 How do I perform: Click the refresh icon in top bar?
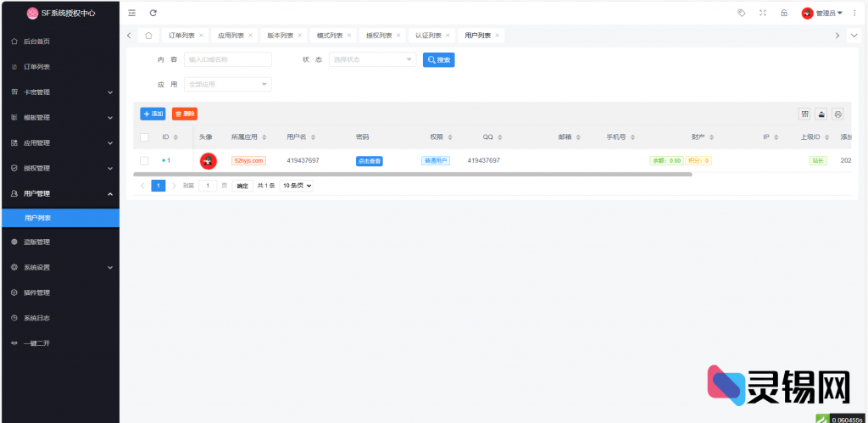(153, 13)
